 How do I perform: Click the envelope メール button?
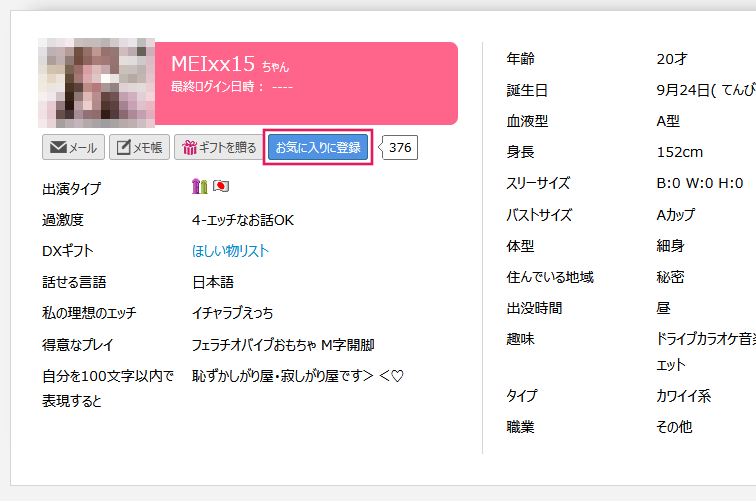click(73, 148)
